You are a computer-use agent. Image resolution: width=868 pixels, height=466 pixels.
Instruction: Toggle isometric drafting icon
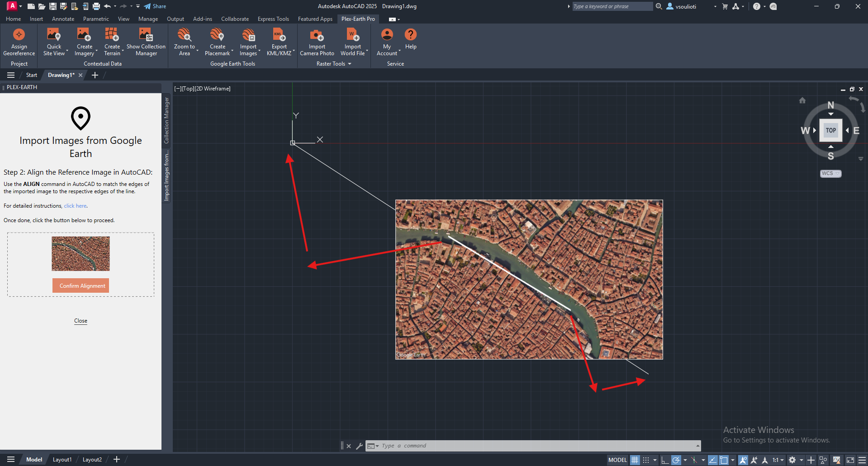point(694,460)
